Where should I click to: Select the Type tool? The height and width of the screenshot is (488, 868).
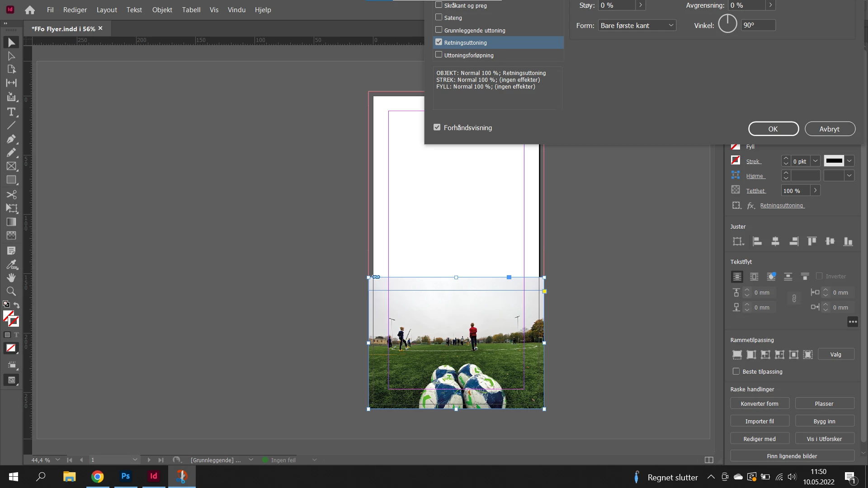[11, 112]
